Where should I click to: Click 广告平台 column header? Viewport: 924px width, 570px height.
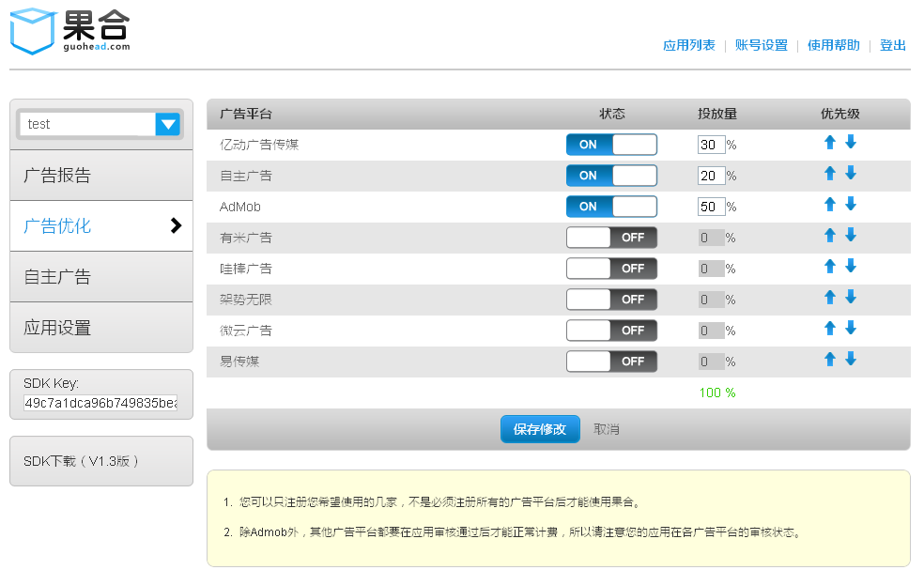pos(246,114)
